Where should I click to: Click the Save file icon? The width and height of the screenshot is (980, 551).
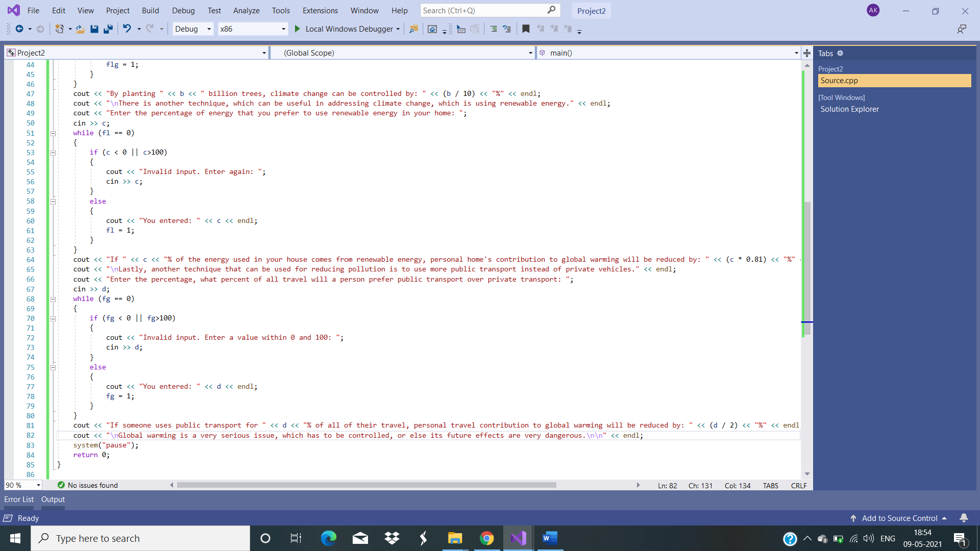(94, 29)
